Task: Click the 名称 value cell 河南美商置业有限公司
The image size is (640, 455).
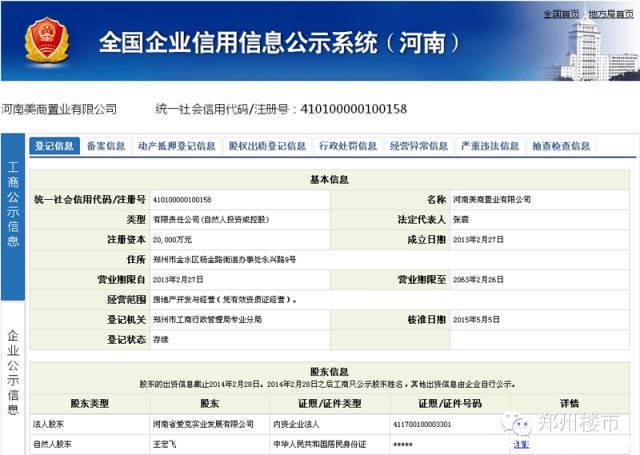Action: pyautogui.click(x=492, y=200)
